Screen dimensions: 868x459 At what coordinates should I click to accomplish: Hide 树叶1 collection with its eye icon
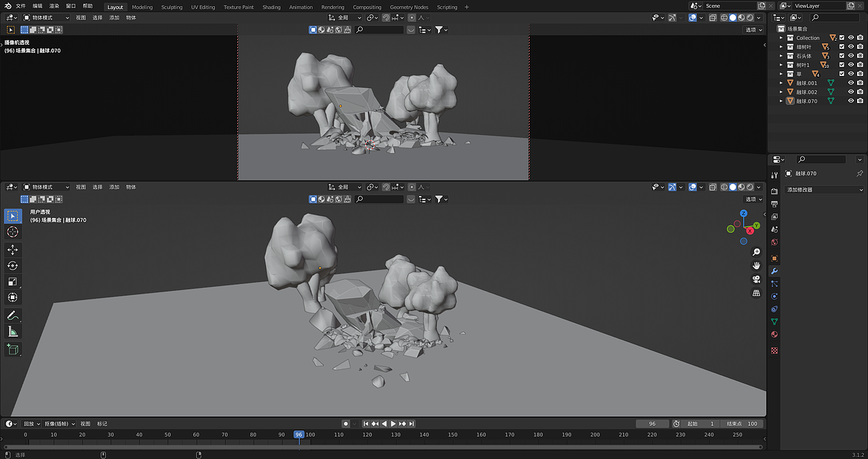tap(851, 65)
